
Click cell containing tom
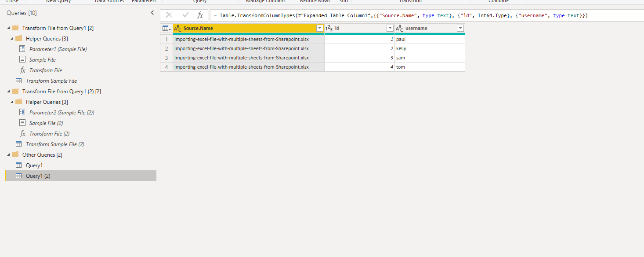pyautogui.click(x=430, y=67)
